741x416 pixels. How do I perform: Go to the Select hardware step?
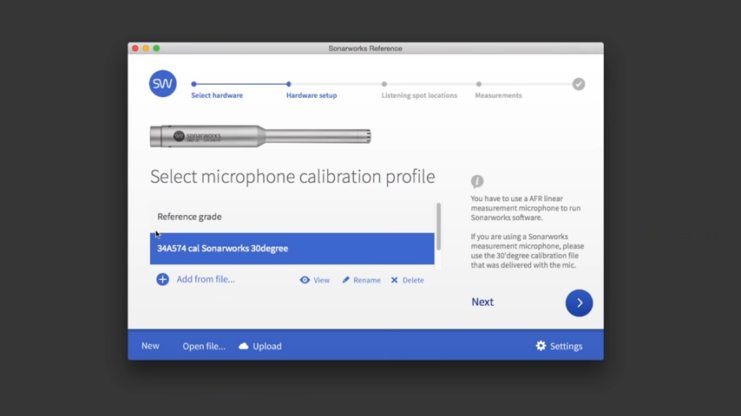tap(217, 95)
